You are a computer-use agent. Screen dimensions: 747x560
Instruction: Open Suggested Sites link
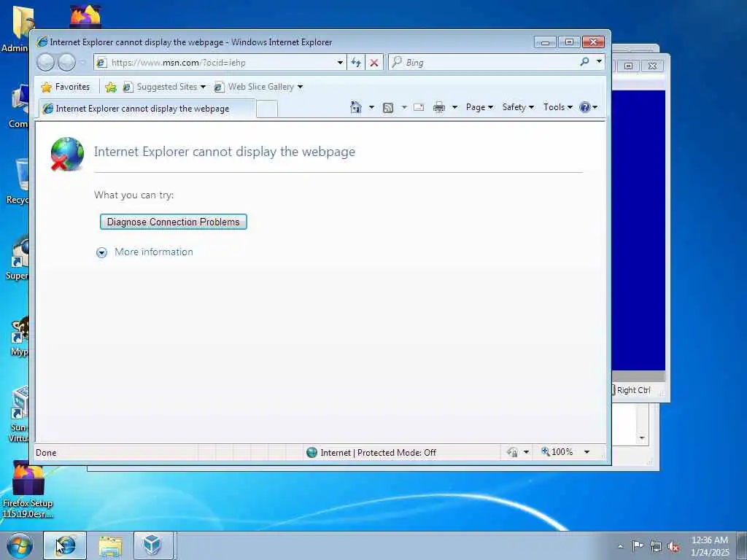tap(164, 87)
